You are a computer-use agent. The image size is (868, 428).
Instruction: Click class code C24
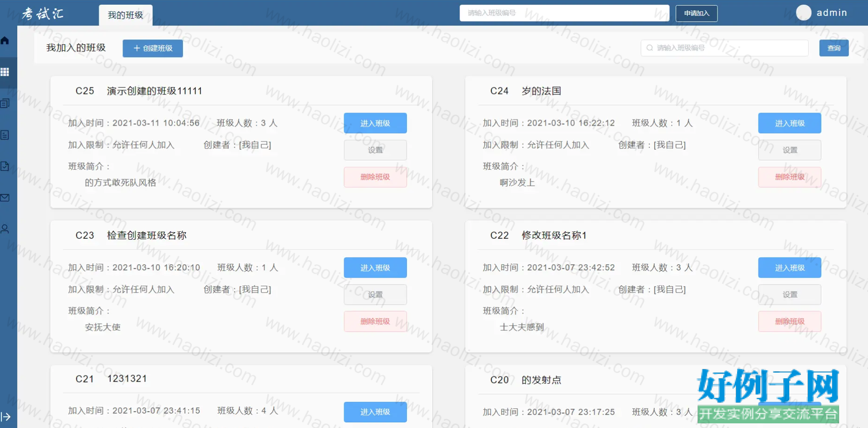[499, 91]
